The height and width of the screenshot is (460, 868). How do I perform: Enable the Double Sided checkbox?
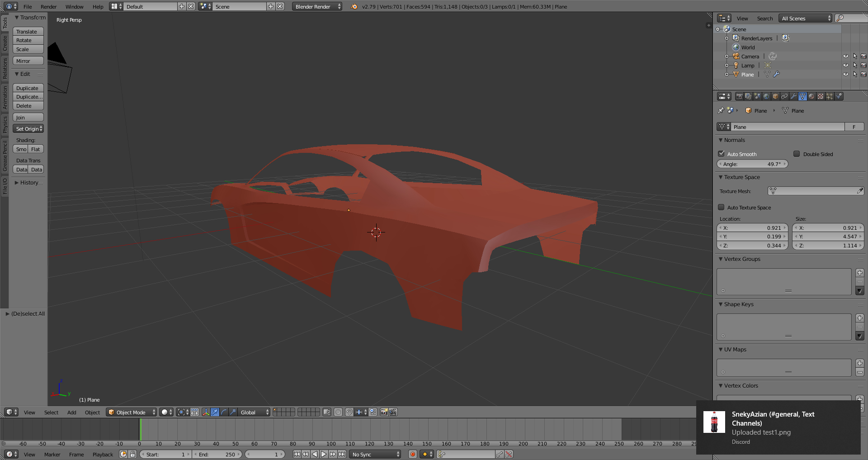coord(797,154)
